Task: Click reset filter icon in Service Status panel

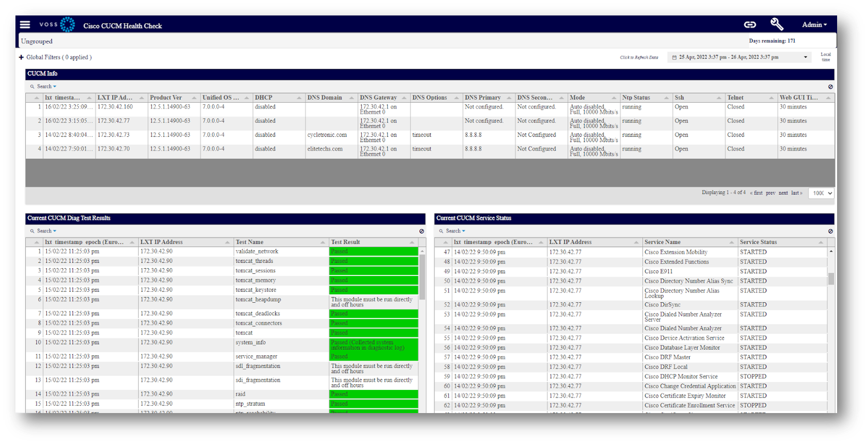Action: pos(830,231)
